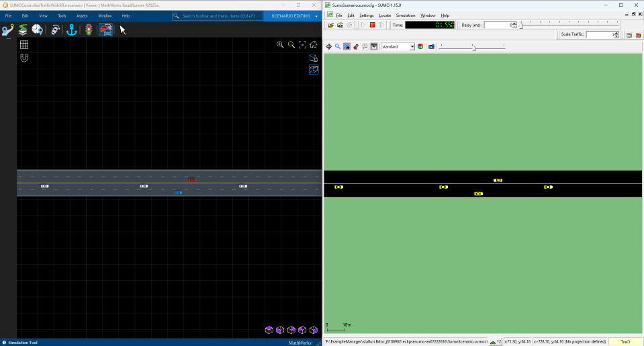Increase the Scale Traffic spinner value
The height and width of the screenshot is (346, 644).
tap(616, 33)
